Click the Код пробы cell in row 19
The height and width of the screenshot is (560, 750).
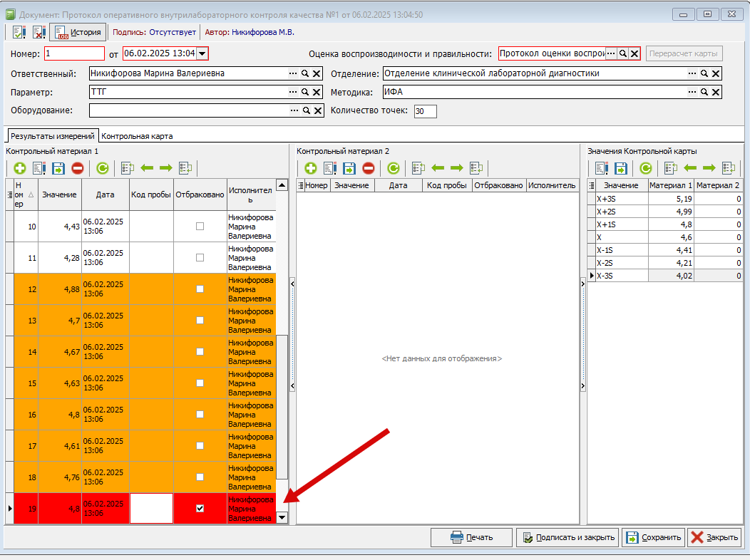click(151, 509)
